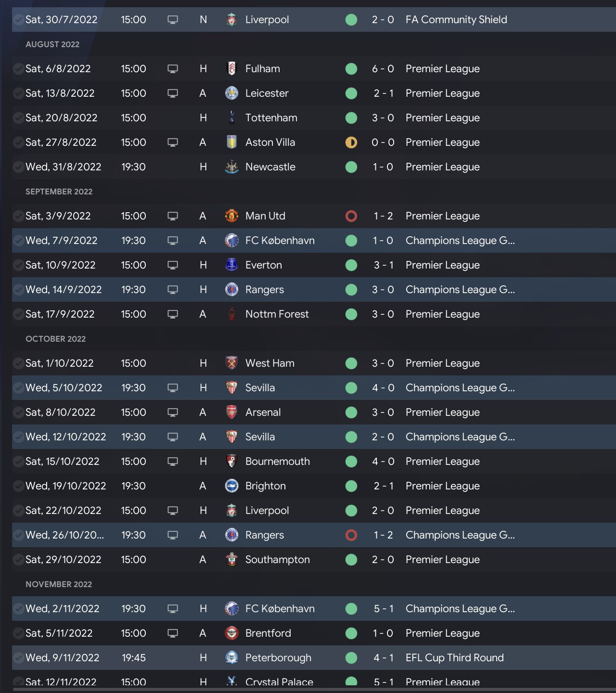Toggle the checkmark on the Sat 6/8/2022 fixture
The width and height of the screenshot is (616, 693).
(x=18, y=69)
